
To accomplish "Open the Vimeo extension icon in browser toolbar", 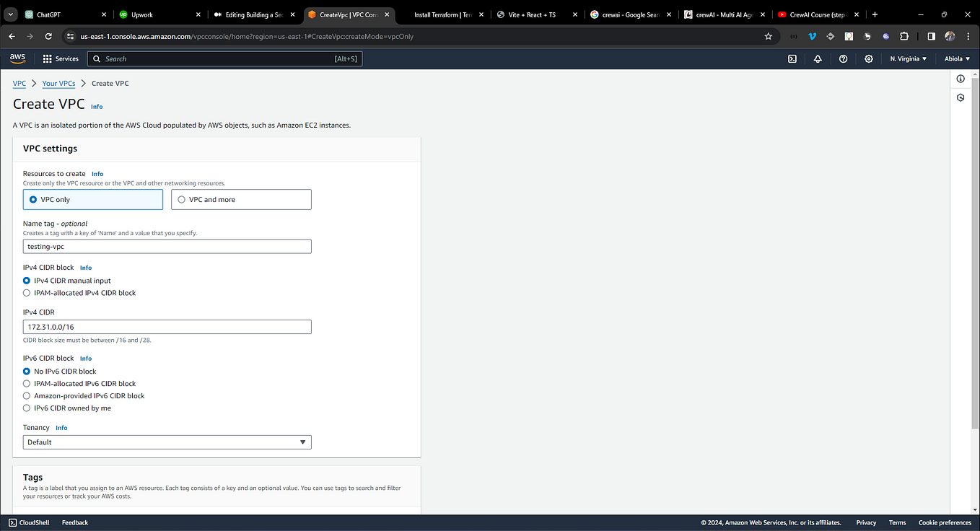I will (813, 36).
